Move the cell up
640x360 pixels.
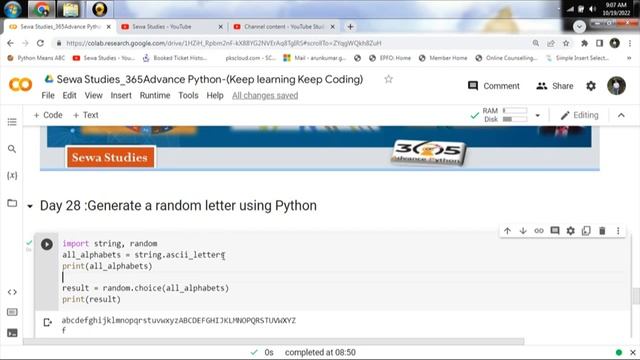(x=507, y=231)
